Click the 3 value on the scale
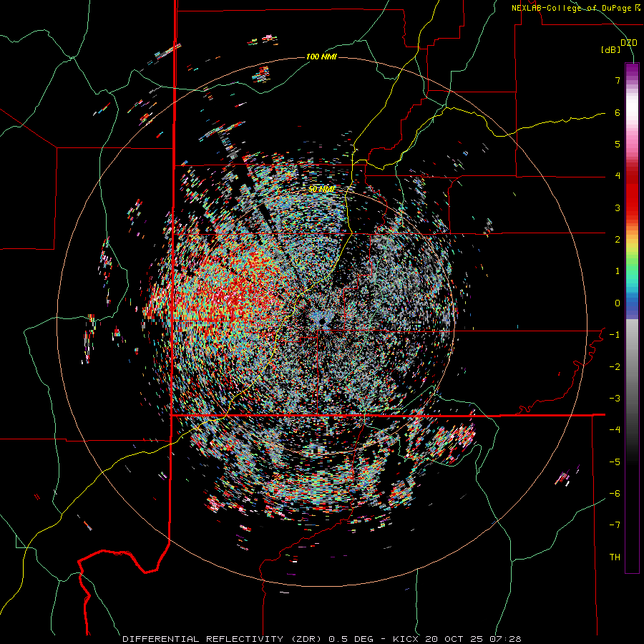The width and height of the screenshot is (644, 644). (x=618, y=208)
